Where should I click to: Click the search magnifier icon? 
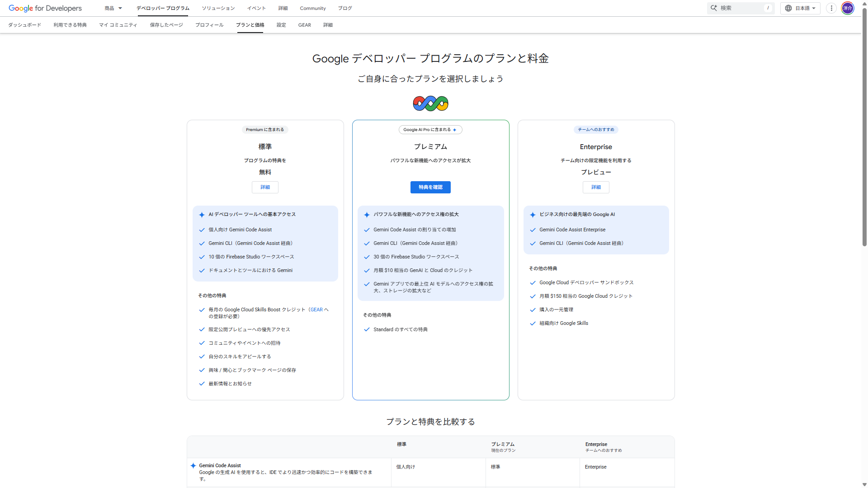pos(713,8)
